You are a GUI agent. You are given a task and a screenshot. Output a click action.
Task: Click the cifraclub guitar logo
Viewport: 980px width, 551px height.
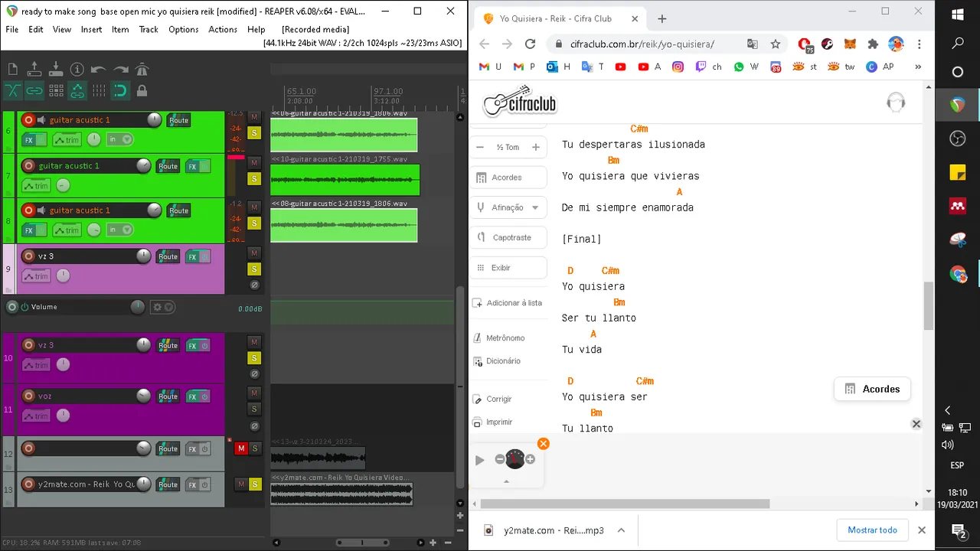pyautogui.click(x=520, y=103)
